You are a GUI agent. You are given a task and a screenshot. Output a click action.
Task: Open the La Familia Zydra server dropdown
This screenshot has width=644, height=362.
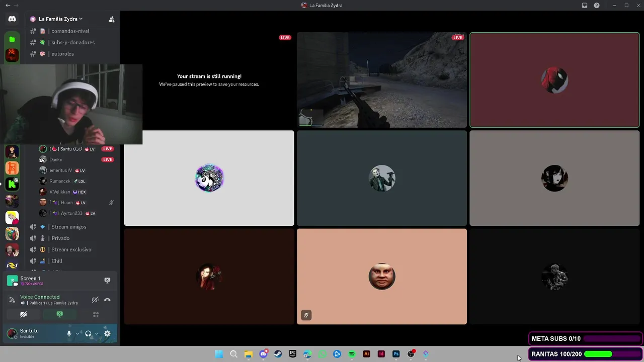[x=60, y=19]
